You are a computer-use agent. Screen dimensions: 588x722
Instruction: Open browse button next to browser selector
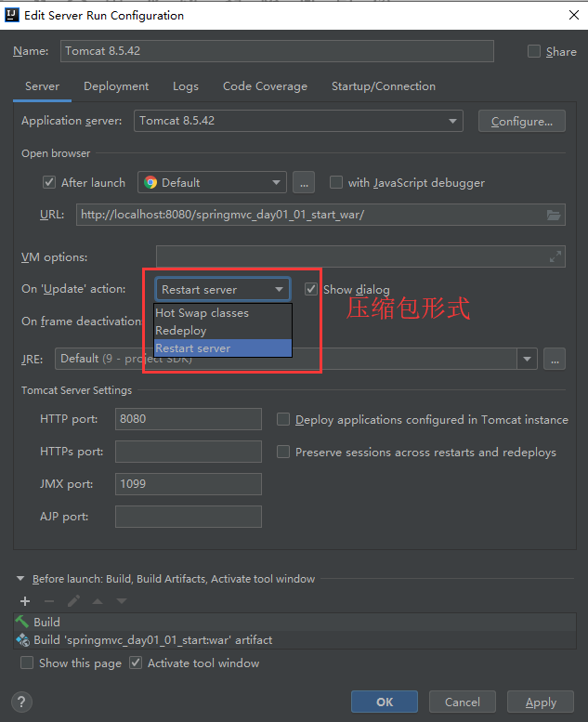pyautogui.click(x=304, y=182)
